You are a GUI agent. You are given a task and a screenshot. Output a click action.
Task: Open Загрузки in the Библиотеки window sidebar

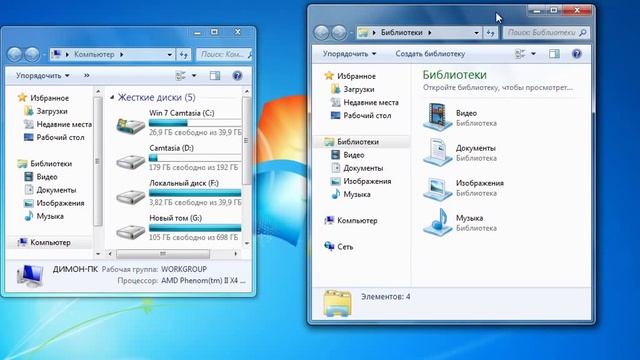(353, 89)
